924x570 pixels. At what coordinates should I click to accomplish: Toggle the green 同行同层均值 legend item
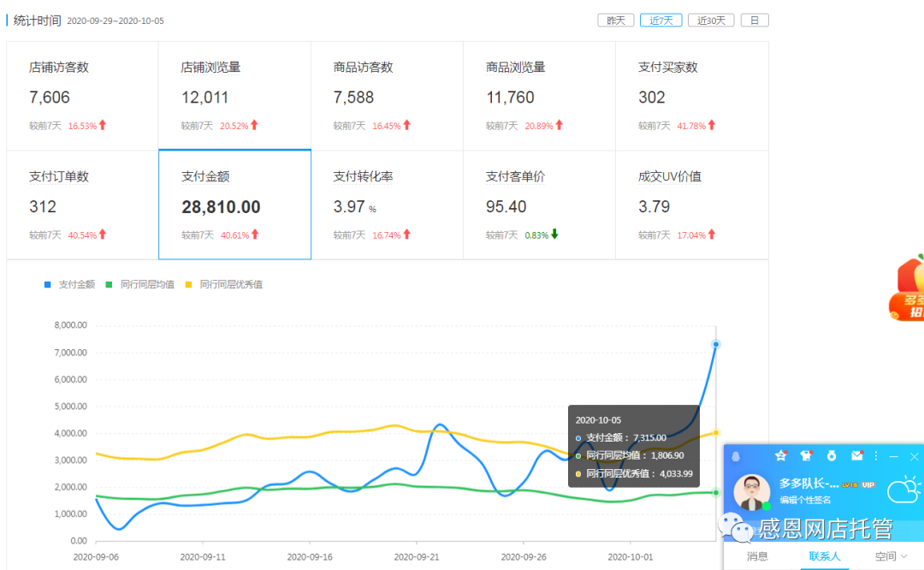[139, 285]
